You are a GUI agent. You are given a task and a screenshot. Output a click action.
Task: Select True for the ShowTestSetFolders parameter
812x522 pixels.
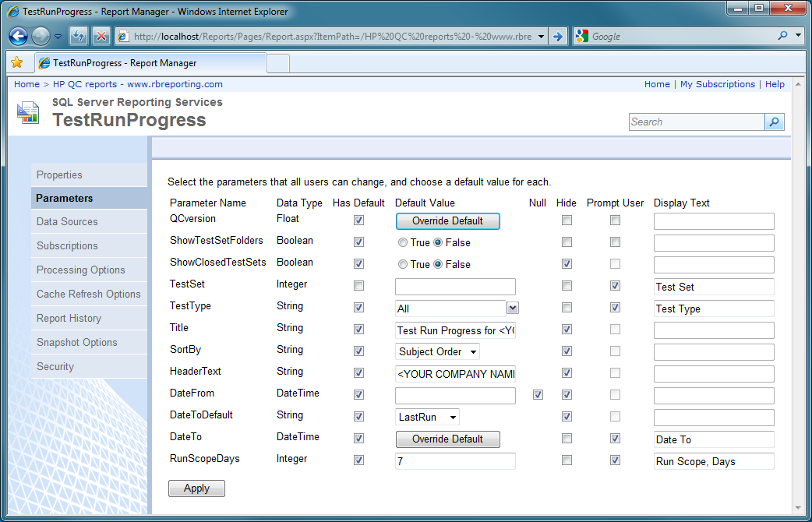(x=402, y=242)
